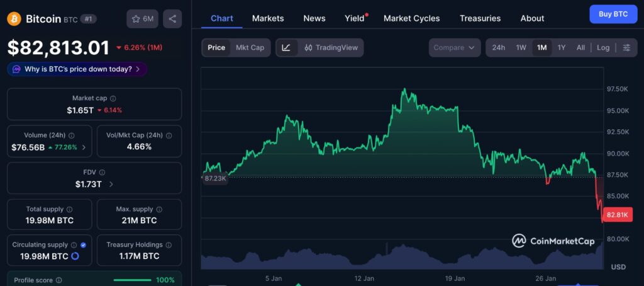Open the Treasuries tab
Image resolution: width=644 pixels, height=286 pixels.
pyautogui.click(x=480, y=18)
